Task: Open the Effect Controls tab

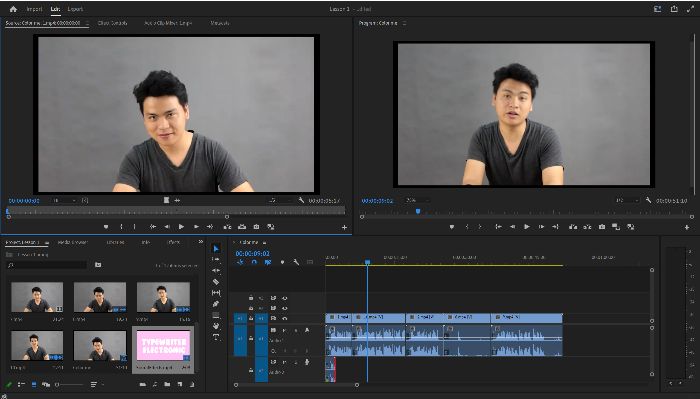Action: [x=112, y=23]
